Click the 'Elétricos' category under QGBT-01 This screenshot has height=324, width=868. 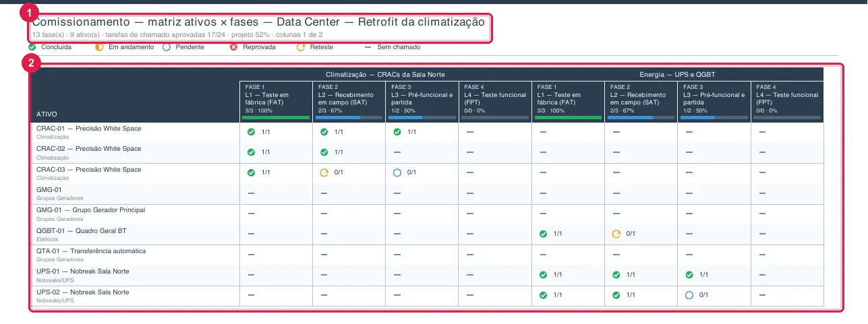(x=47, y=239)
